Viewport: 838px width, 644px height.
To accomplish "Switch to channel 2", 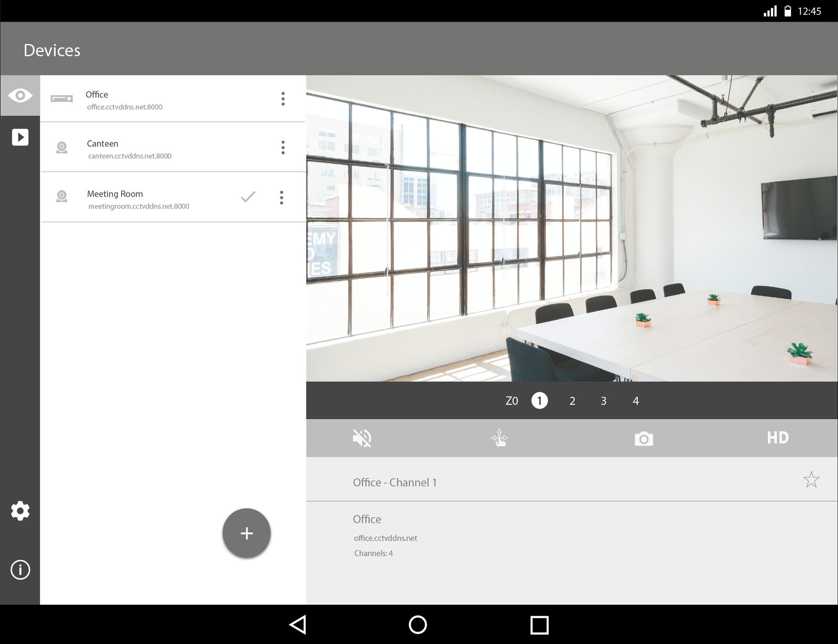I will pyautogui.click(x=572, y=401).
